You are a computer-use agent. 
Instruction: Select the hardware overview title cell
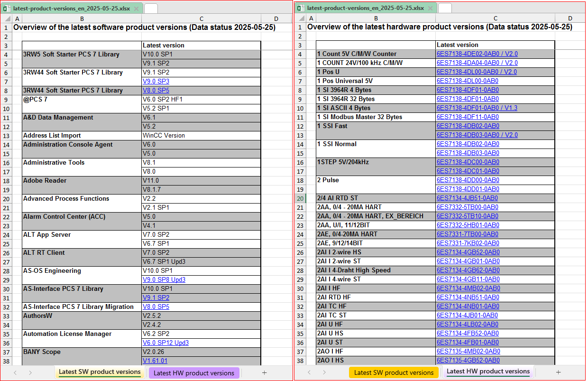pos(440,28)
